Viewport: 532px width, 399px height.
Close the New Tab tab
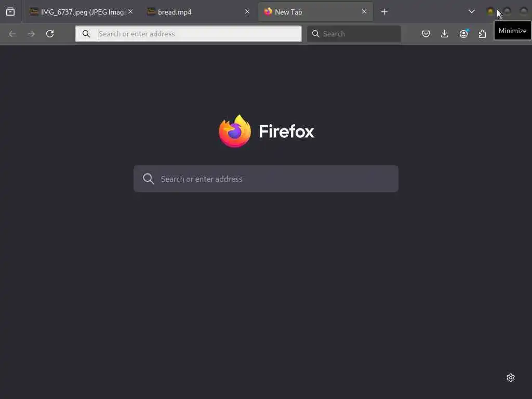(x=364, y=12)
